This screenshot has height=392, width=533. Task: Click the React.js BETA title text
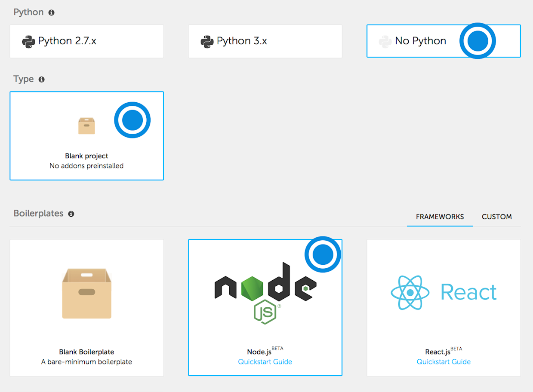(444, 351)
